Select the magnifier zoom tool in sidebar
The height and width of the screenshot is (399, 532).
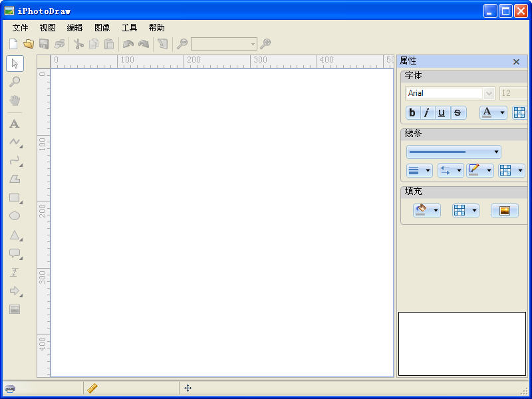point(15,82)
